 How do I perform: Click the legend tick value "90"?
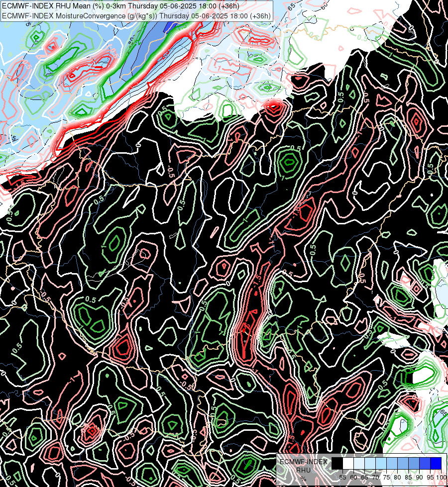pos(419,478)
